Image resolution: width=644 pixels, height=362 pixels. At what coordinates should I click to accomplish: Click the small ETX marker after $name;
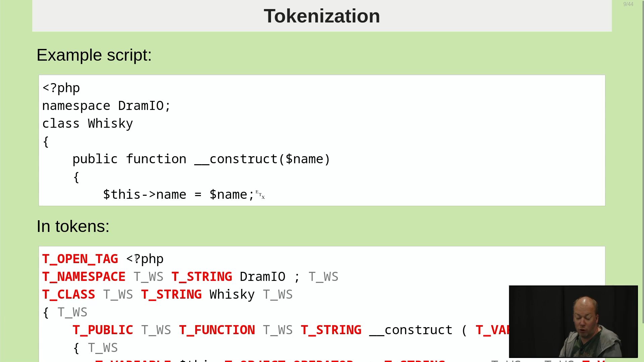260,195
